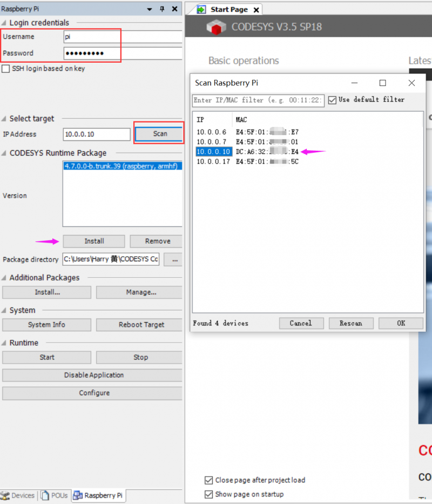Switch to the POUs tab
The height and width of the screenshot is (504, 432).
click(55, 495)
